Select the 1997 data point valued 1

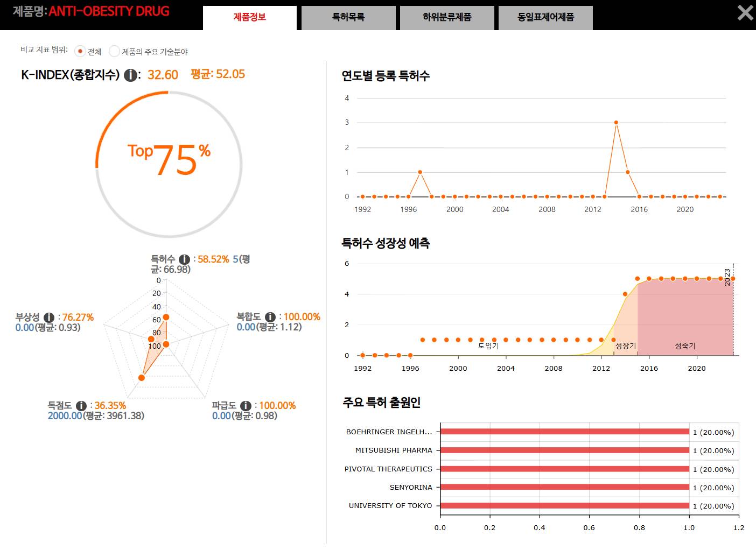coord(420,172)
